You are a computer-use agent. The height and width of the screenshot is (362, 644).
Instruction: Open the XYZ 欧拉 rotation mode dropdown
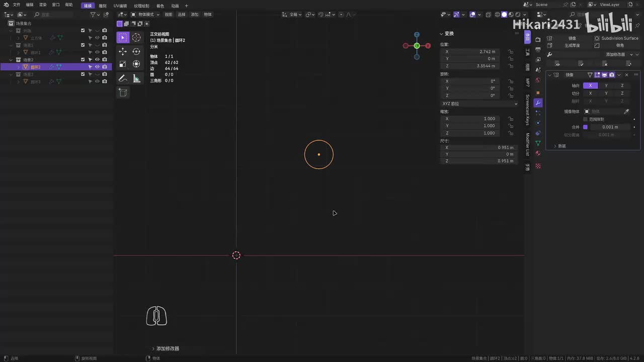(479, 104)
